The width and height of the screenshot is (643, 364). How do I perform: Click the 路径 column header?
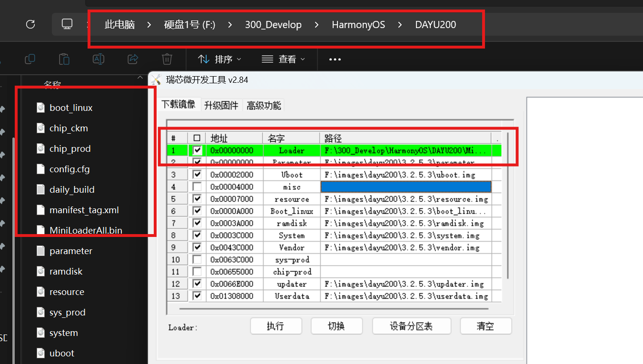click(x=406, y=138)
